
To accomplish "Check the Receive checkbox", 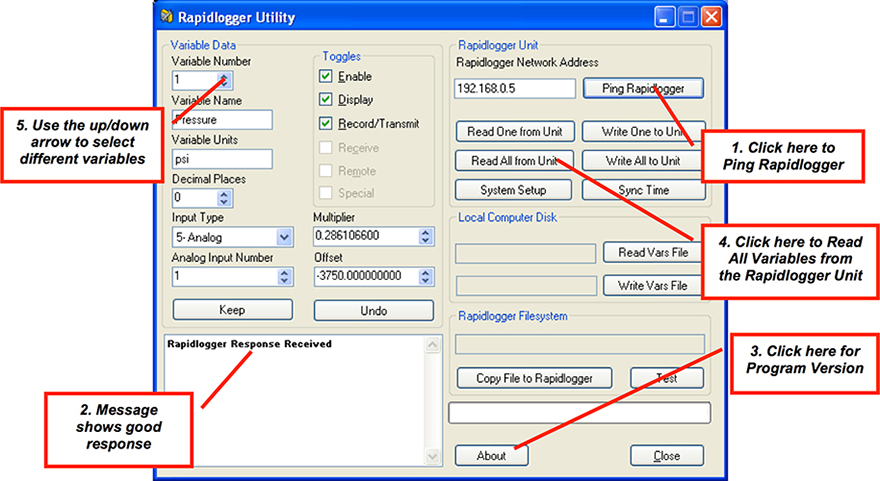I will [x=326, y=148].
